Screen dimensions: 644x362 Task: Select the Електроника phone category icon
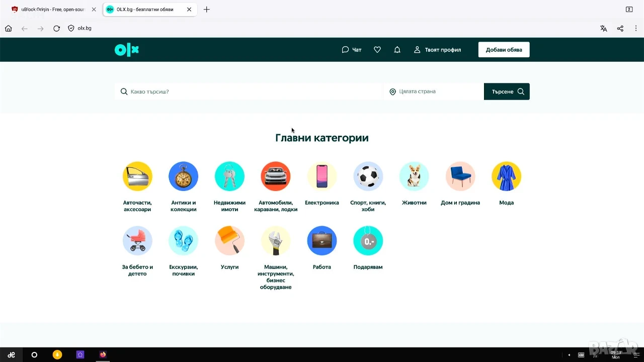click(x=322, y=176)
